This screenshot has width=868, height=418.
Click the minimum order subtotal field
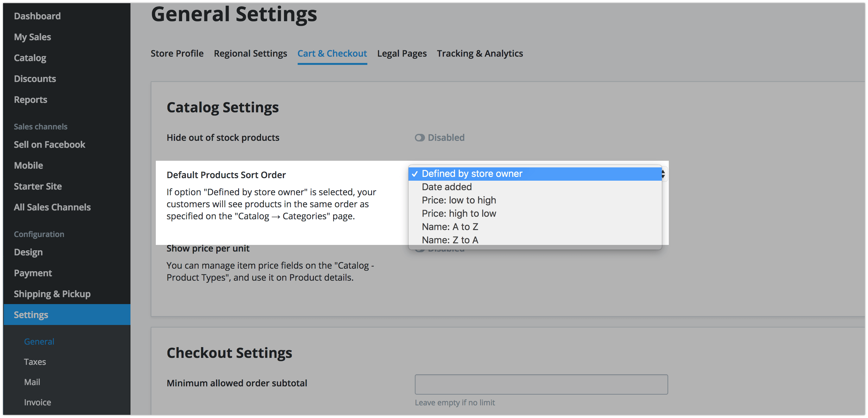click(x=541, y=384)
